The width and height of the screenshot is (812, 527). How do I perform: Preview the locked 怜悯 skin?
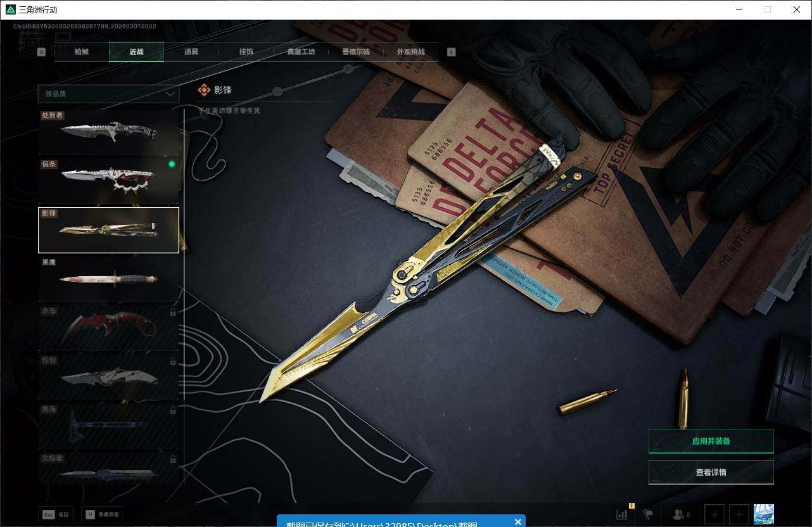tap(108, 377)
